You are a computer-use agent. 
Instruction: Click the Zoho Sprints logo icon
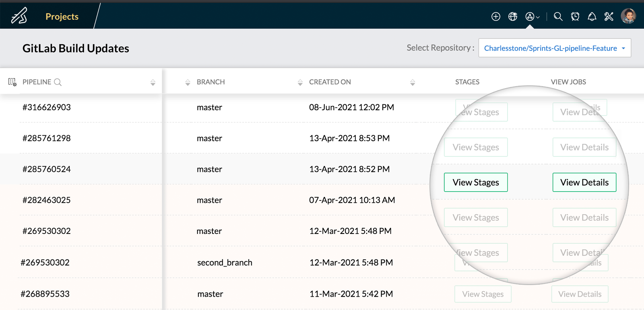19,16
